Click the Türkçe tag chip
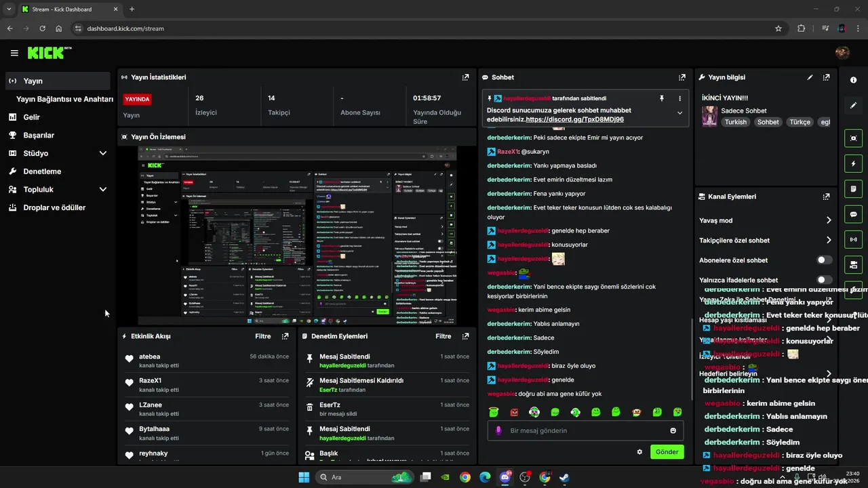The image size is (868, 488). (x=800, y=122)
